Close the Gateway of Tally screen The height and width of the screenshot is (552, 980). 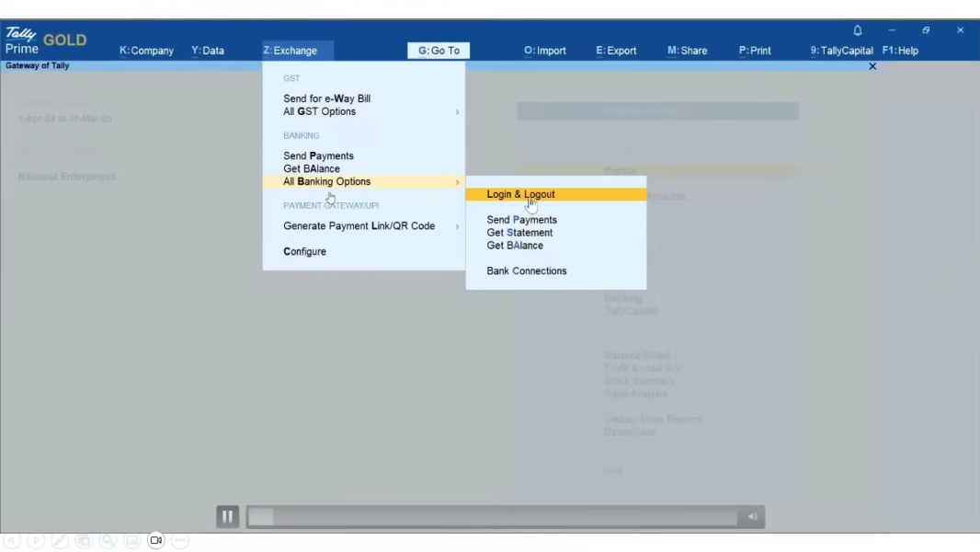[x=872, y=66]
